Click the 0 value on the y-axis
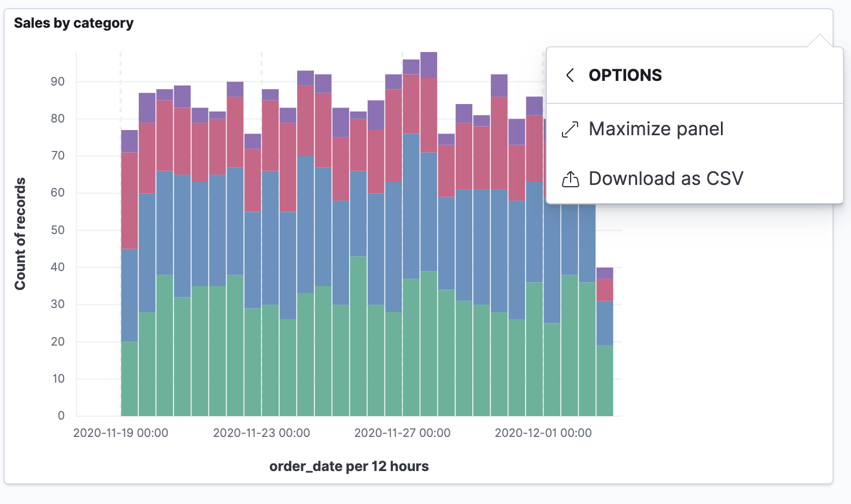This screenshot has width=851, height=504. (x=61, y=416)
